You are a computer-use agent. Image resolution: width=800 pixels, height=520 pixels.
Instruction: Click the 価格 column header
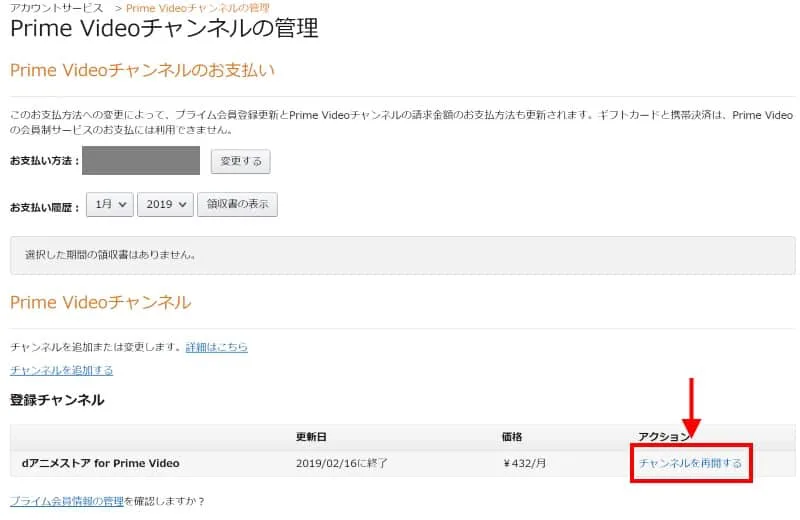click(x=512, y=437)
